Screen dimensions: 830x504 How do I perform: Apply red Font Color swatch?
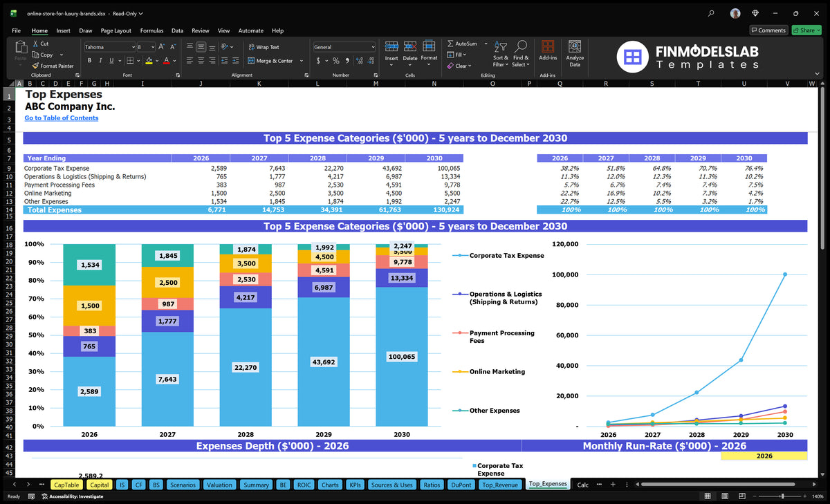click(x=166, y=61)
